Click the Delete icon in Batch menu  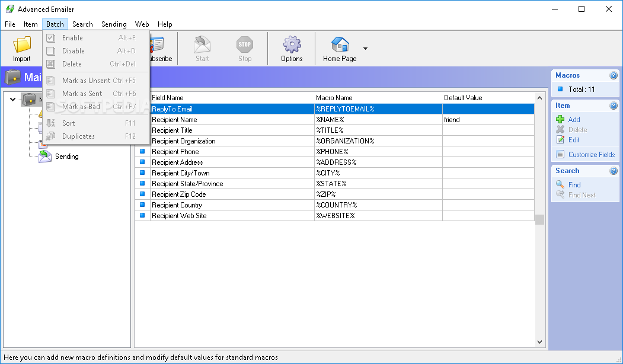pos(50,64)
